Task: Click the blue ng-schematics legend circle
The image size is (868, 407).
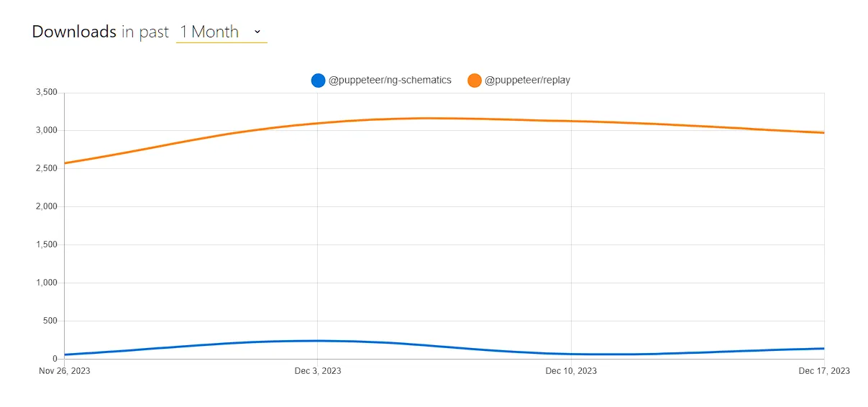Action: [x=318, y=81]
